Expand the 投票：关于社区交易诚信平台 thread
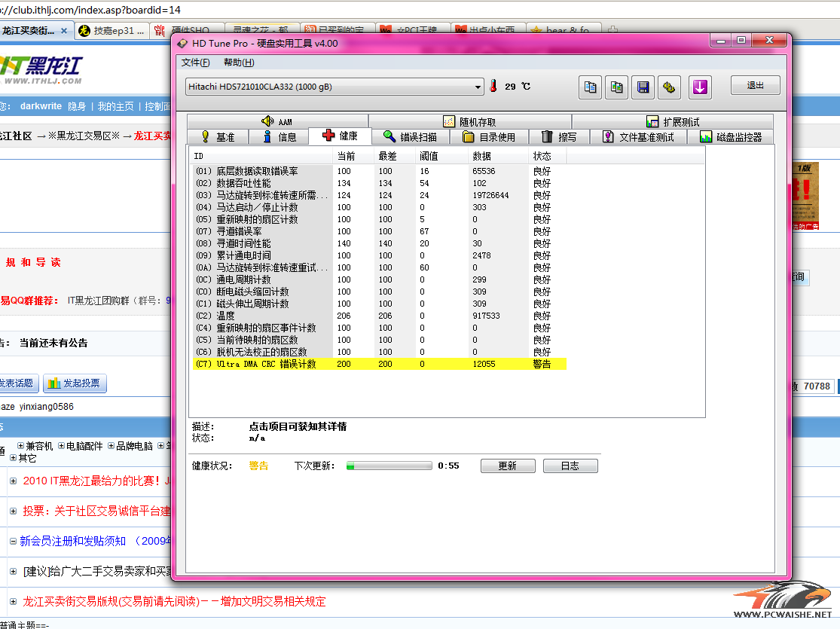 (x=13, y=511)
